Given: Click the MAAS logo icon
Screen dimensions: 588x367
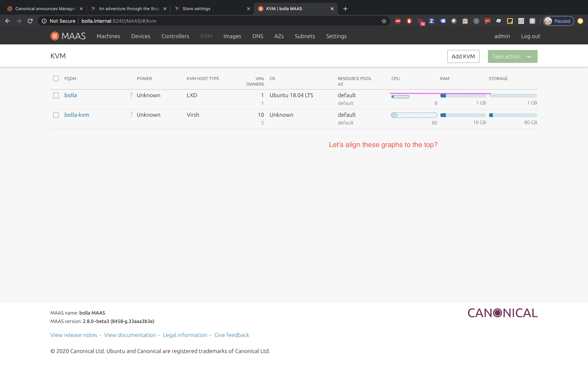Looking at the screenshot, I should point(55,36).
